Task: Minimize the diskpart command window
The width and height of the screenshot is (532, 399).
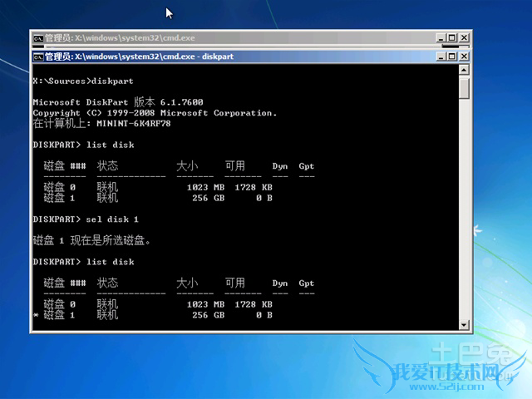Action: coord(441,57)
